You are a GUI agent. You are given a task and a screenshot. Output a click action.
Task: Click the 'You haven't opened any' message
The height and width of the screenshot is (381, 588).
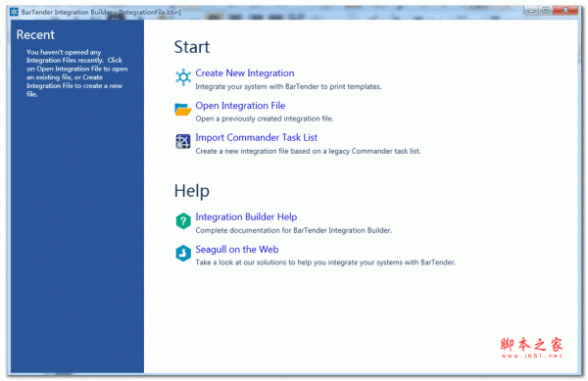[76, 73]
